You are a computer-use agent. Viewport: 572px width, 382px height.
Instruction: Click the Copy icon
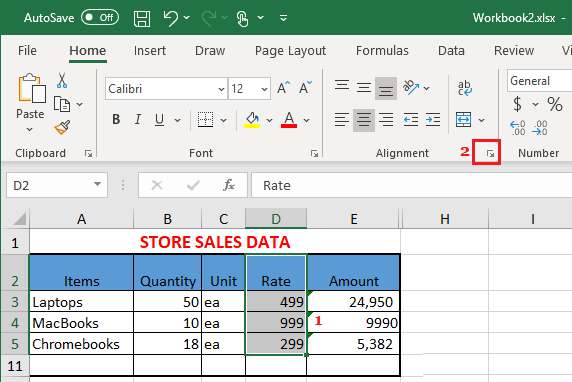(x=62, y=104)
